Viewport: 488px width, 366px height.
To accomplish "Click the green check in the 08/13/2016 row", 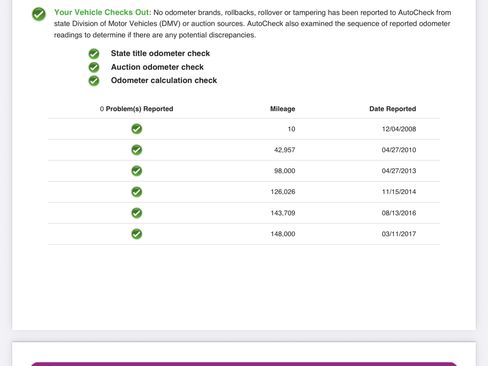I will tap(137, 213).
